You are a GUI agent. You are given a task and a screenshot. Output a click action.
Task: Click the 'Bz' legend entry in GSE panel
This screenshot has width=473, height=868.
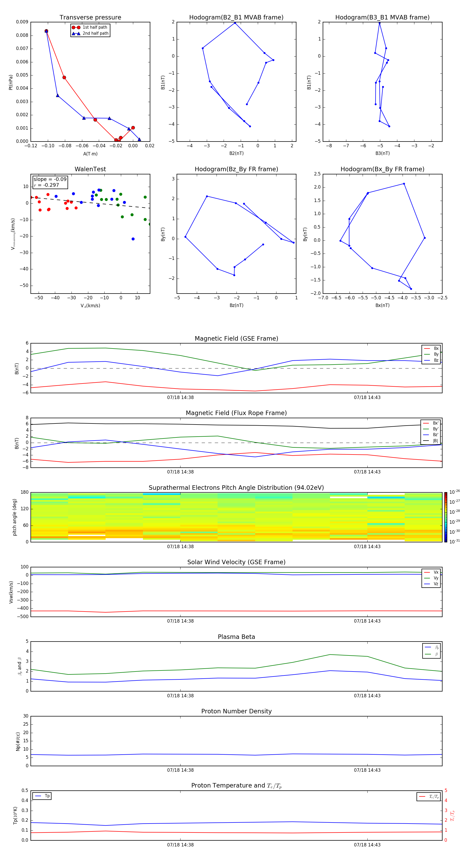[431, 360]
